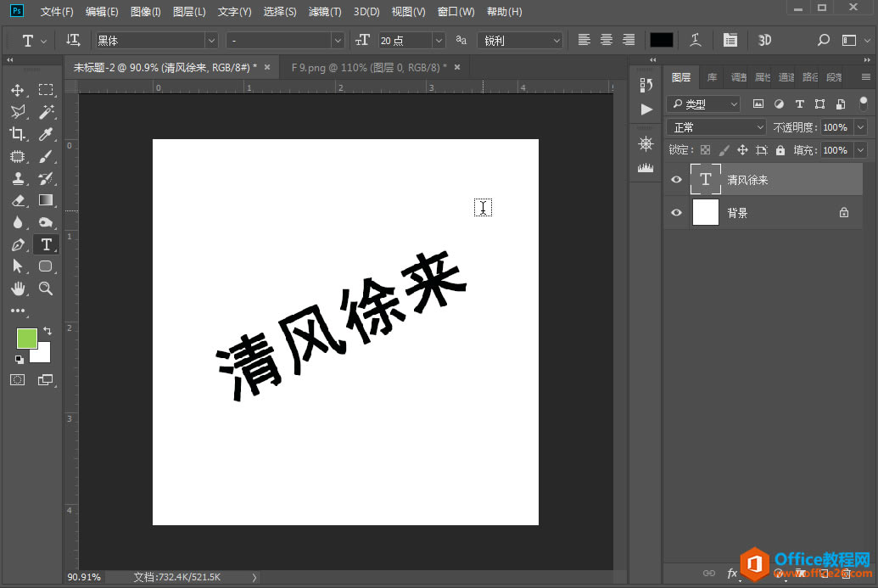Open the blend mode dropdown 正常

pos(716,127)
